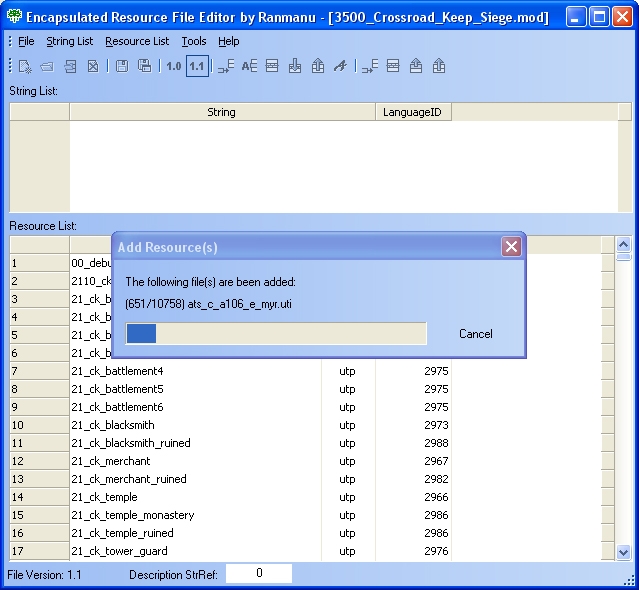Image resolution: width=639 pixels, height=590 pixels.
Task: Toggle file version 1.1 button
Action: point(196,66)
